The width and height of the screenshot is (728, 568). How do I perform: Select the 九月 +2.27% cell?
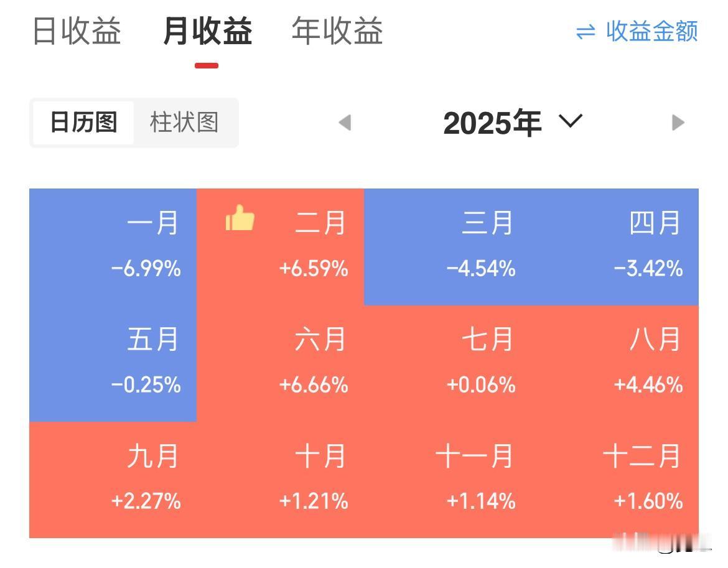pos(113,479)
